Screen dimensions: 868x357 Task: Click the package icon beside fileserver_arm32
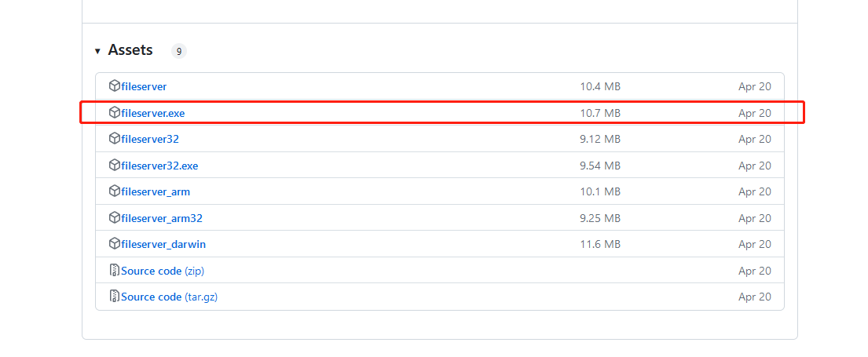[115, 218]
